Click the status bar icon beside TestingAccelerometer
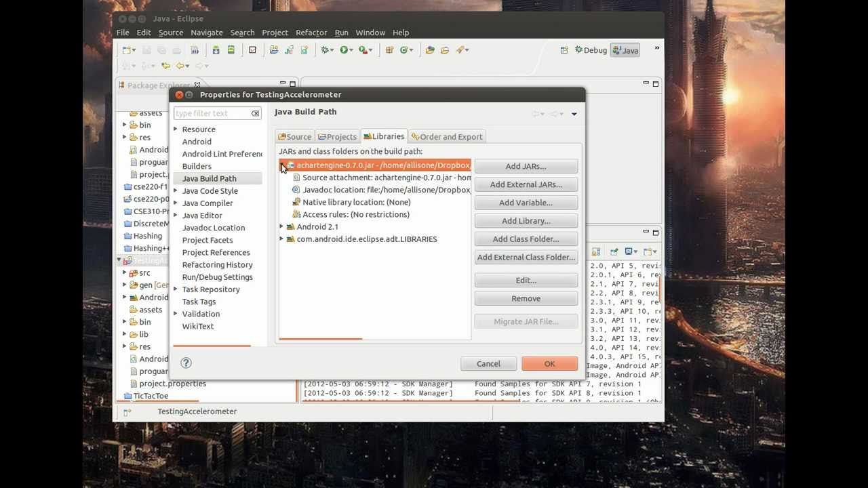Screen dimensions: 868x488 (x=127, y=411)
